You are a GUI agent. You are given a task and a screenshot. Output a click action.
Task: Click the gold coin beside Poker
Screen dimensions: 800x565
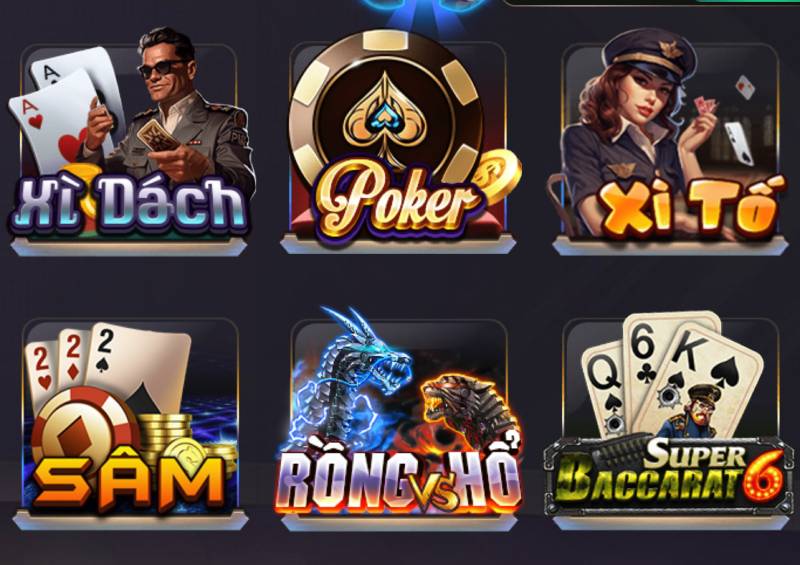(x=497, y=175)
